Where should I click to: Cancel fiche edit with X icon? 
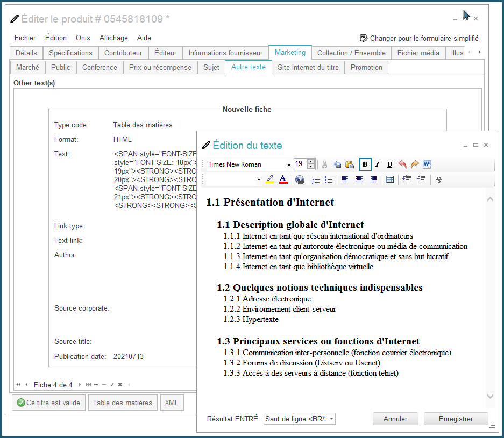coord(120,384)
